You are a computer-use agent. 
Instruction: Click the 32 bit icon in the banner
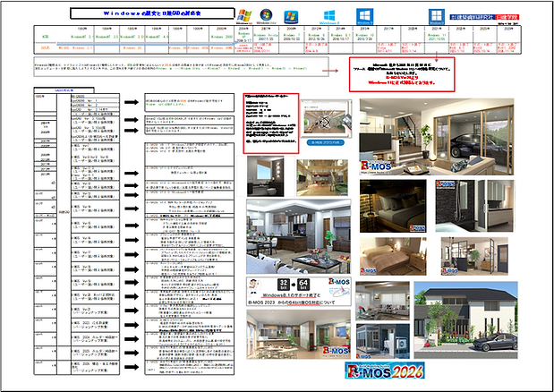(x=283, y=284)
